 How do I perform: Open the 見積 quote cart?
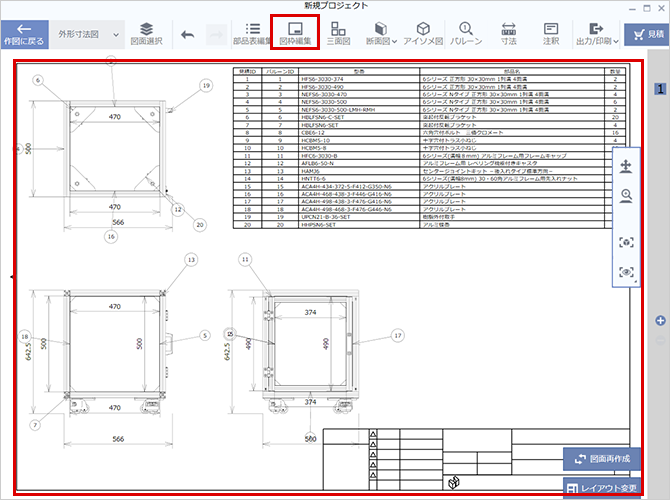(x=647, y=34)
